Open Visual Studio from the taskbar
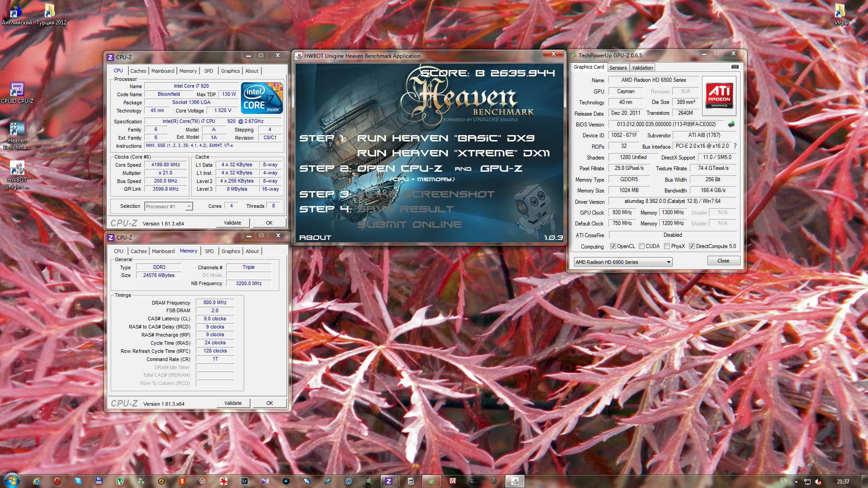 point(265,481)
